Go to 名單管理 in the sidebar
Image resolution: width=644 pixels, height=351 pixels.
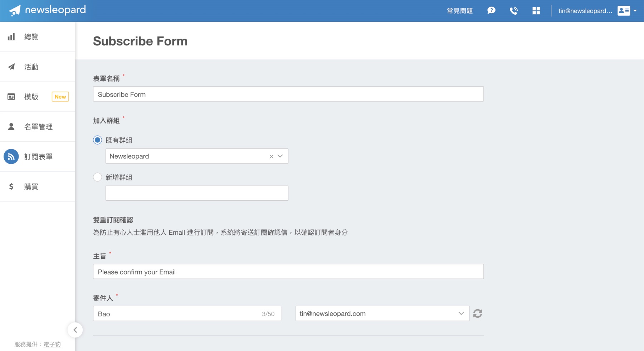pyautogui.click(x=38, y=127)
